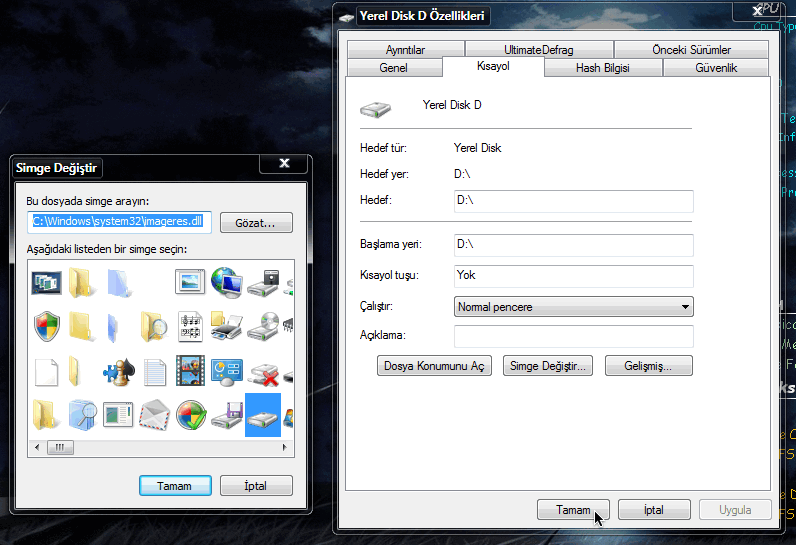The image size is (796, 545).
Task: Pick the film strip video icon
Action: pyautogui.click(x=190, y=370)
